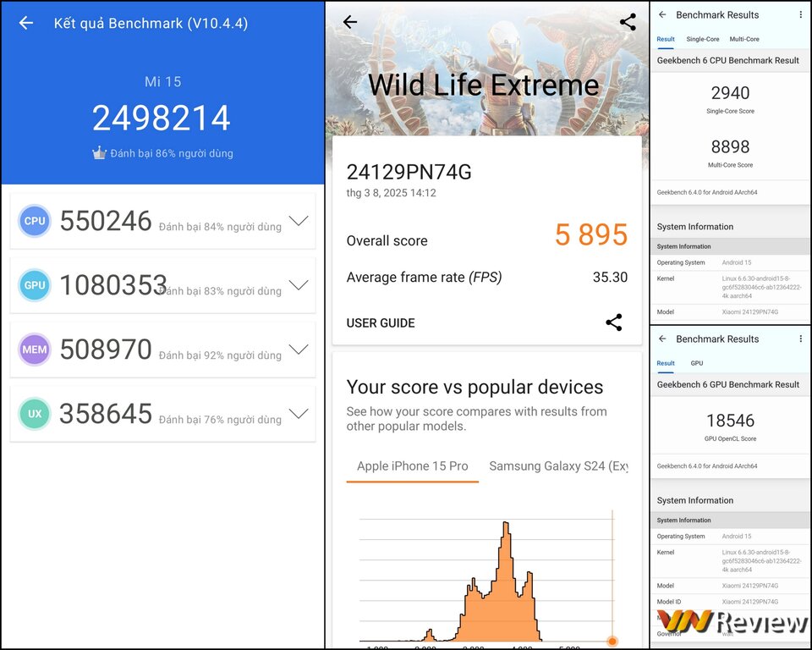Image resolution: width=812 pixels, height=650 pixels.
Task: Click Geekbench 6 GPU Benchmark Result header
Action: click(727, 384)
